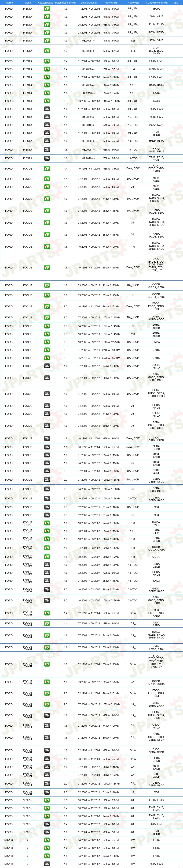Screen dimensions: 183x868
Task: Click petrol icon in Focus C-MAX QQDC row
Action: click(47, 557)
